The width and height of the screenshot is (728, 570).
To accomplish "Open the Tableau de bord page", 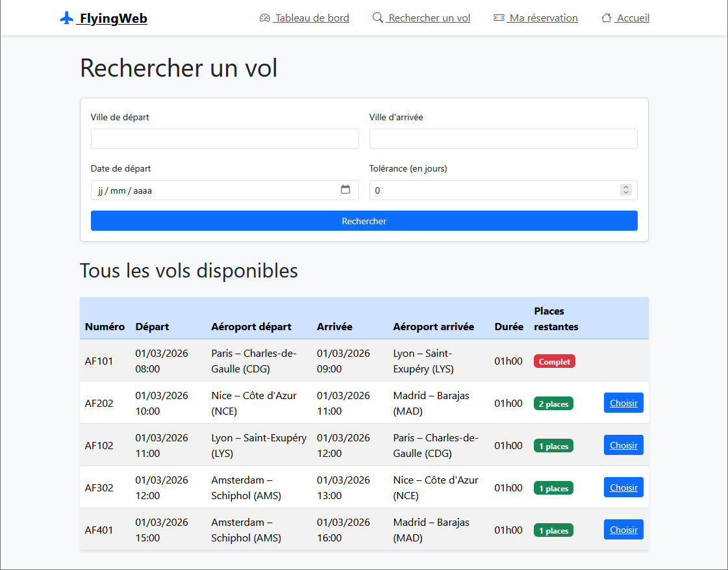I will coord(310,18).
